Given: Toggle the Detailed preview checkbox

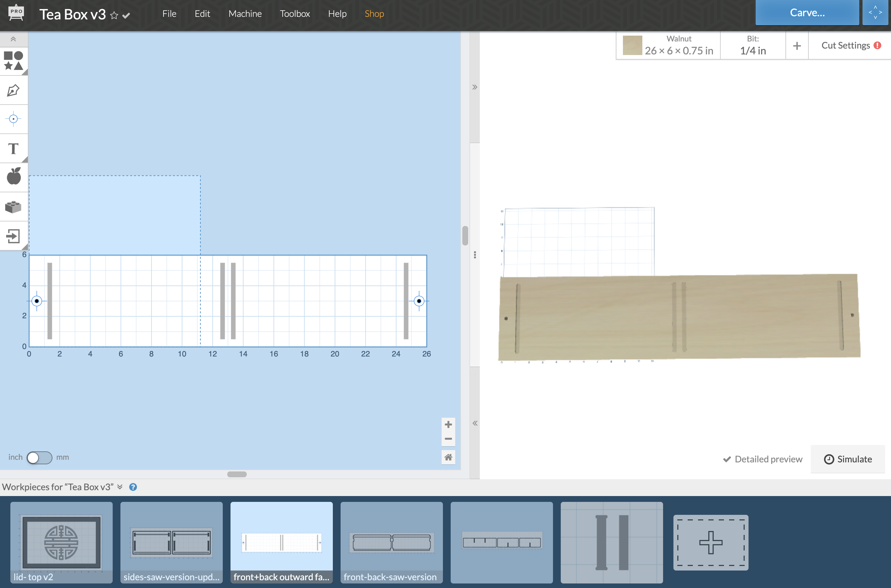Looking at the screenshot, I should 727,459.
